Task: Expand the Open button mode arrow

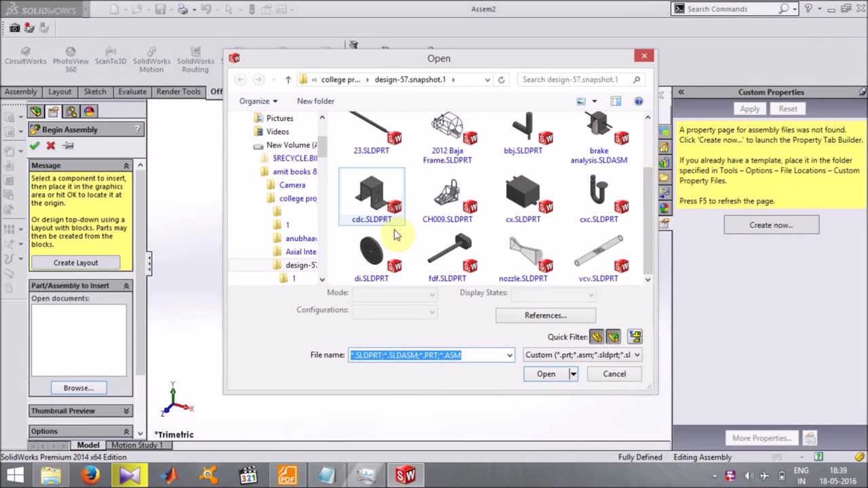Action: pyautogui.click(x=573, y=374)
